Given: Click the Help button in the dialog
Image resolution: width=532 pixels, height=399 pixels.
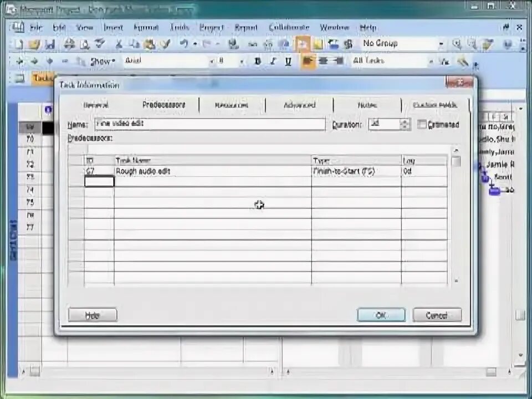Looking at the screenshot, I should [92, 315].
